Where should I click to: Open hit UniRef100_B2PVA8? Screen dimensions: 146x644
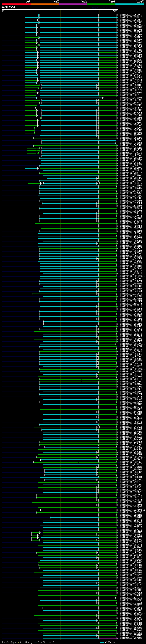click(x=131, y=299)
